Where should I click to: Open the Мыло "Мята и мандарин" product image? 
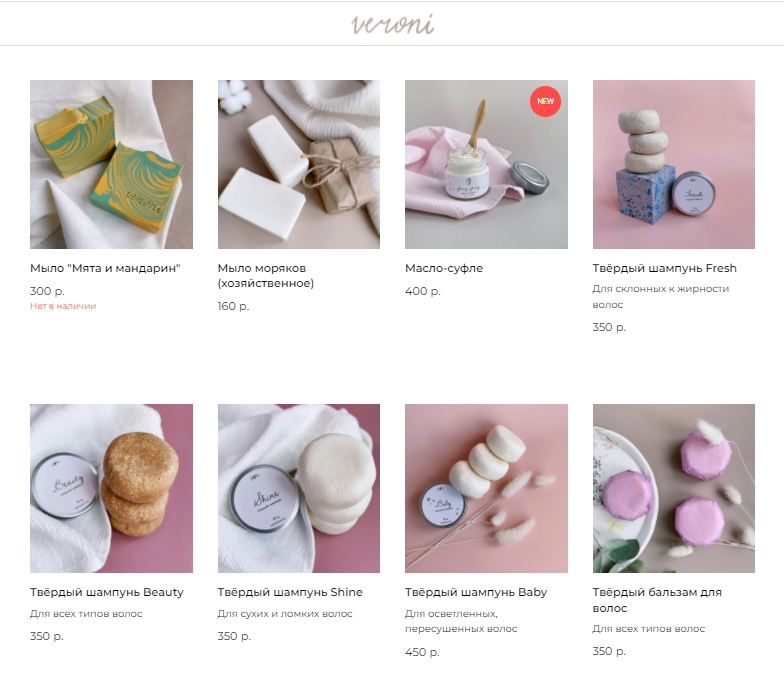point(112,164)
